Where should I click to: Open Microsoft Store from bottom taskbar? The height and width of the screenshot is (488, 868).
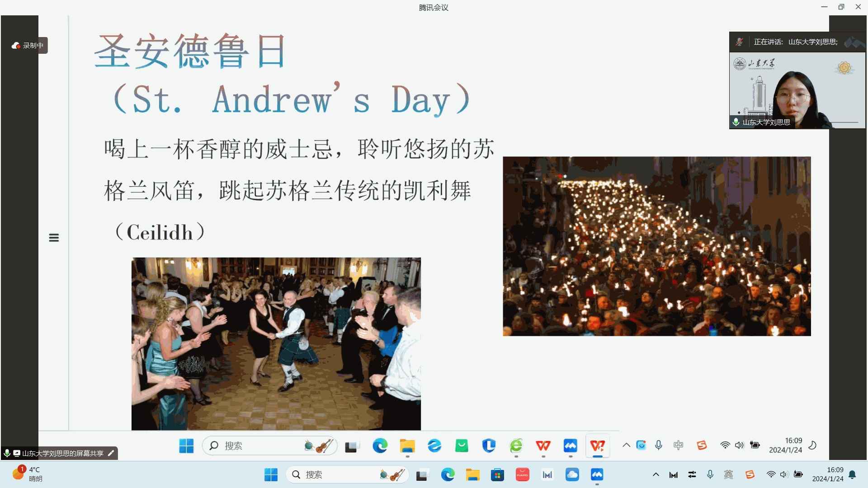point(497,474)
